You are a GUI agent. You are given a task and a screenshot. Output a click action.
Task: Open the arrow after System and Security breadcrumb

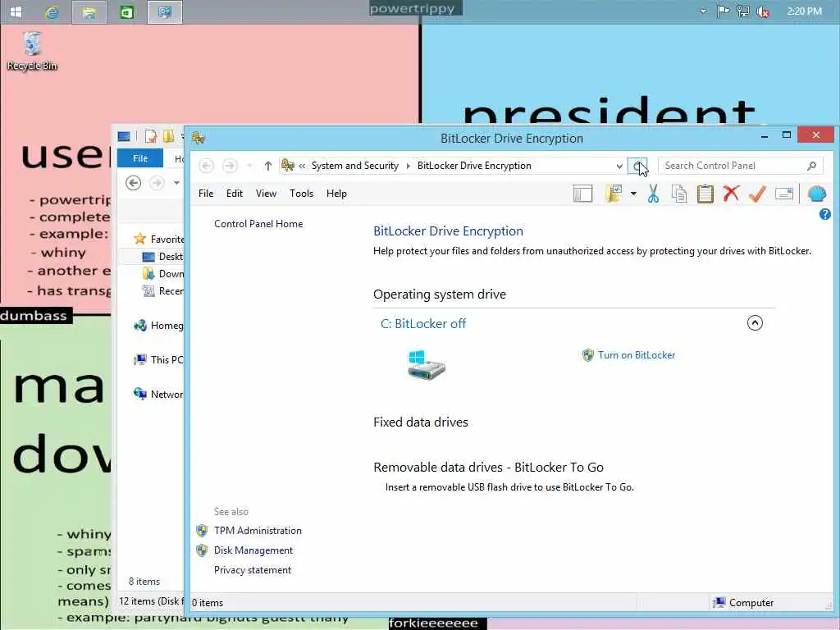click(408, 166)
